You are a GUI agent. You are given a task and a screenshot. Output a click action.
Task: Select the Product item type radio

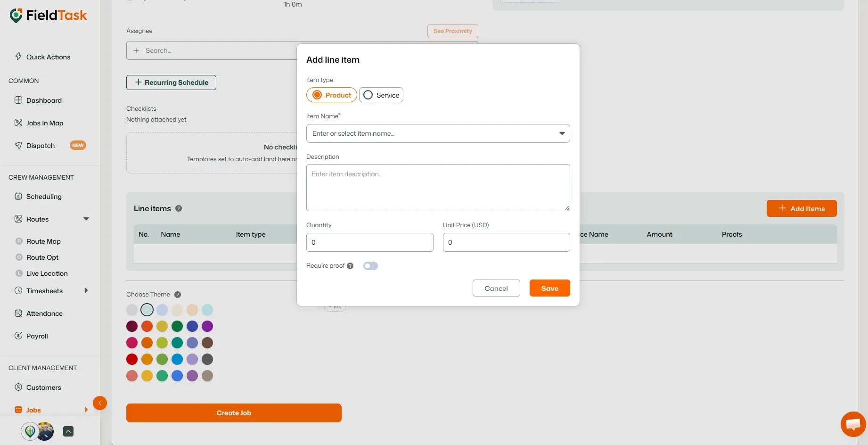click(332, 95)
